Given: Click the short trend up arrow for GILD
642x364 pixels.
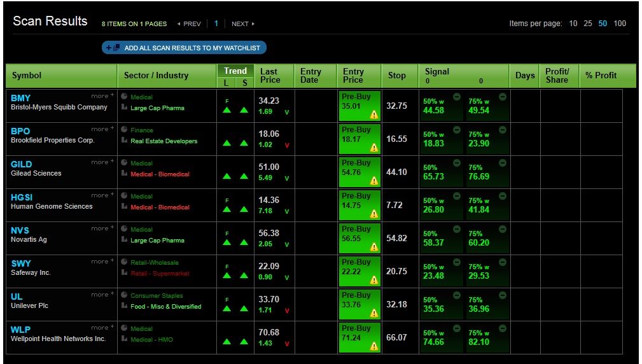Looking at the screenshot, I should click(244, 176).
